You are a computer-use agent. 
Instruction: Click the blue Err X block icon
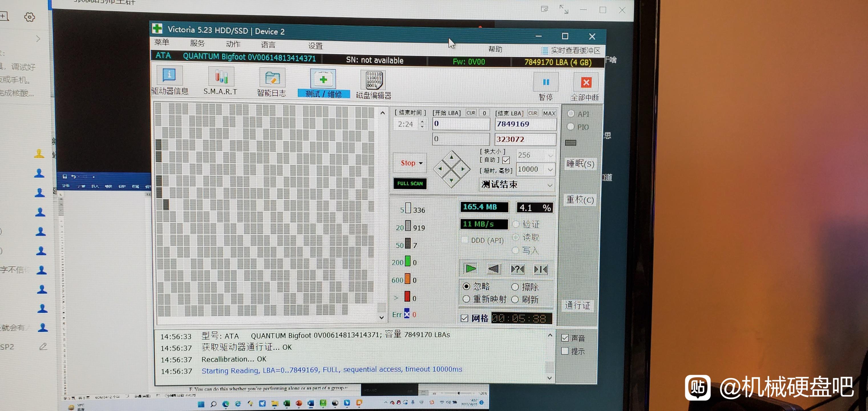tap(407, 314)
